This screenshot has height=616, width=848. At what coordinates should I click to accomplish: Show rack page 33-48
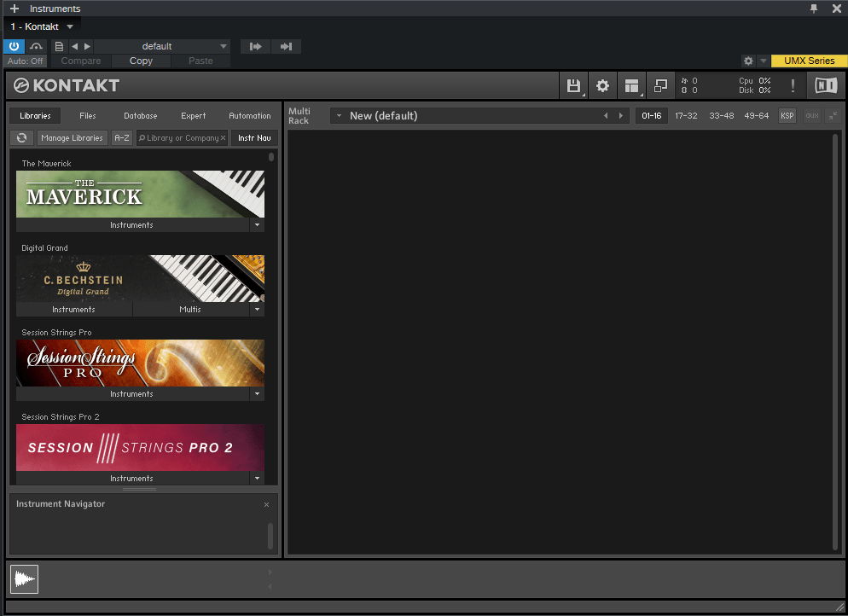point(722,116)
